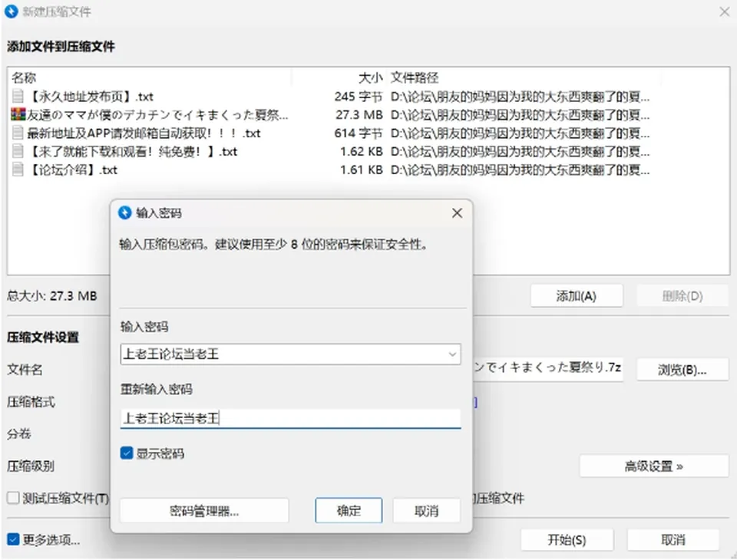737x560 pixels.
Task: Click 取消 in the 新建压缩文件 window
Action: pos(673,540)
